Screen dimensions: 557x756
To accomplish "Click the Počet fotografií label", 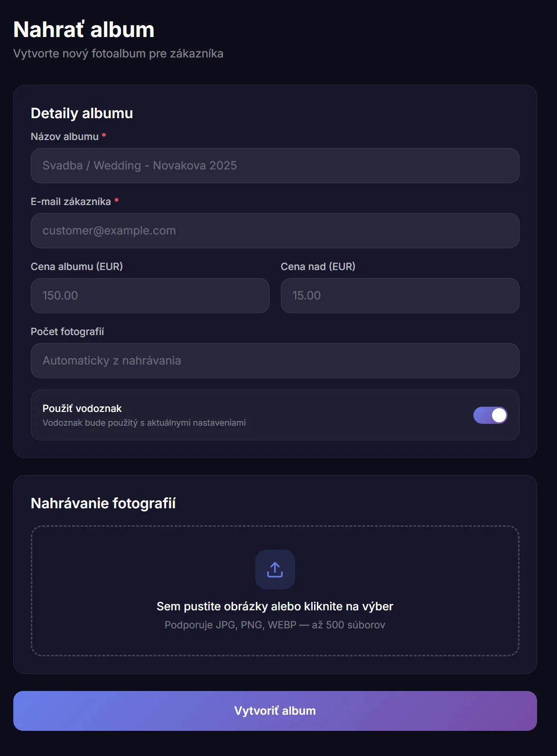I will pos(67,332).
